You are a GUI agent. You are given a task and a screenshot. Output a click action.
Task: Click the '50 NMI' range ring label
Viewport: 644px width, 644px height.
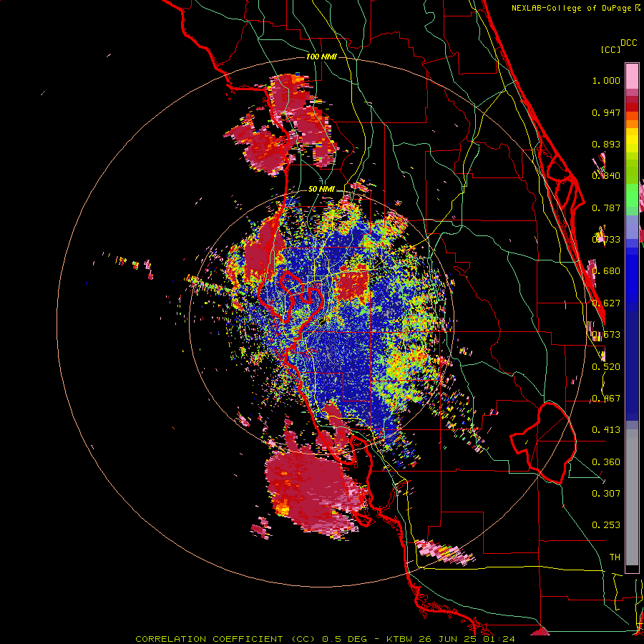pyautogui.click(x=321, y=190)
